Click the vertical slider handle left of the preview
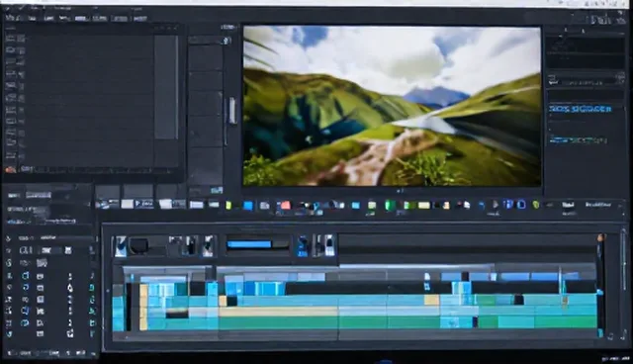The image size is (633, 364). (x=232, y=110)
